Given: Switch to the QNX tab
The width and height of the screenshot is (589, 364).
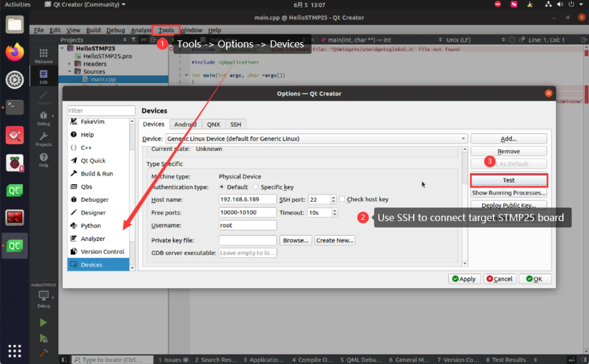Looking at the screenshot, I should 213,124.
